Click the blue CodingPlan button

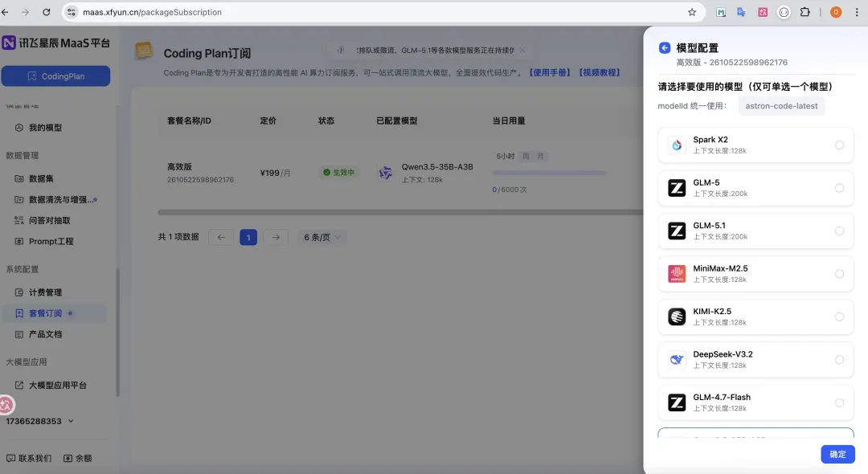pos(55,76)
